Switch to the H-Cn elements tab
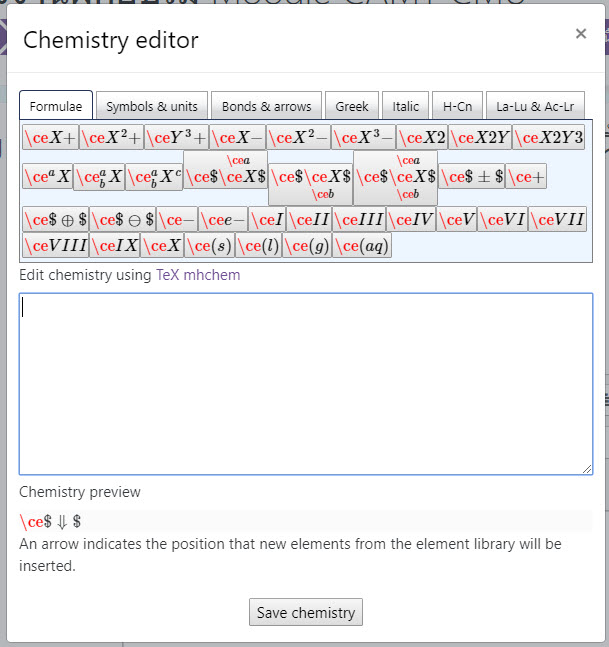This screenshot has height=647, width=609. pos(458,106)
